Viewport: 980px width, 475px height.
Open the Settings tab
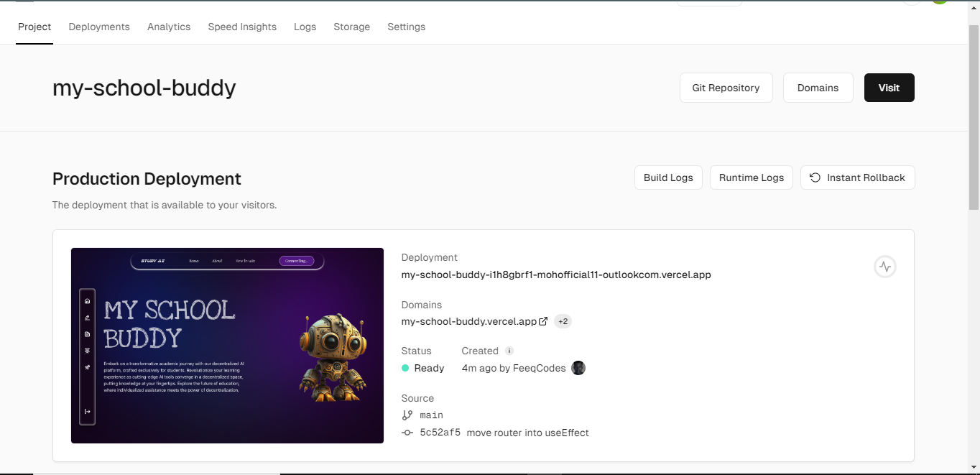click(407, 27)
